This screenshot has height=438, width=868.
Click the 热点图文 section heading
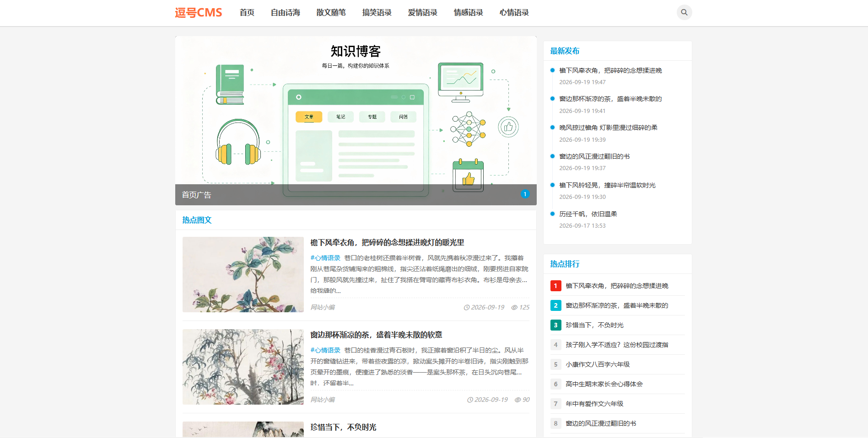click(197, 220)
